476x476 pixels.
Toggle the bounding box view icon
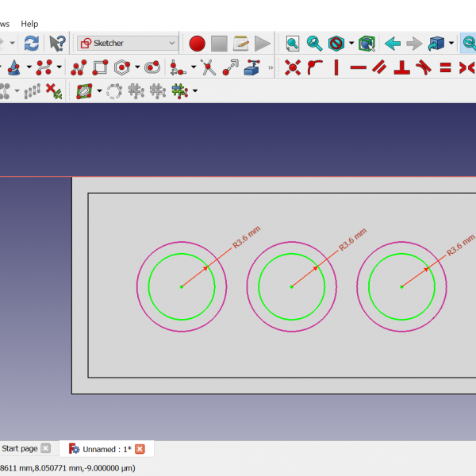[x=366, y=43]
